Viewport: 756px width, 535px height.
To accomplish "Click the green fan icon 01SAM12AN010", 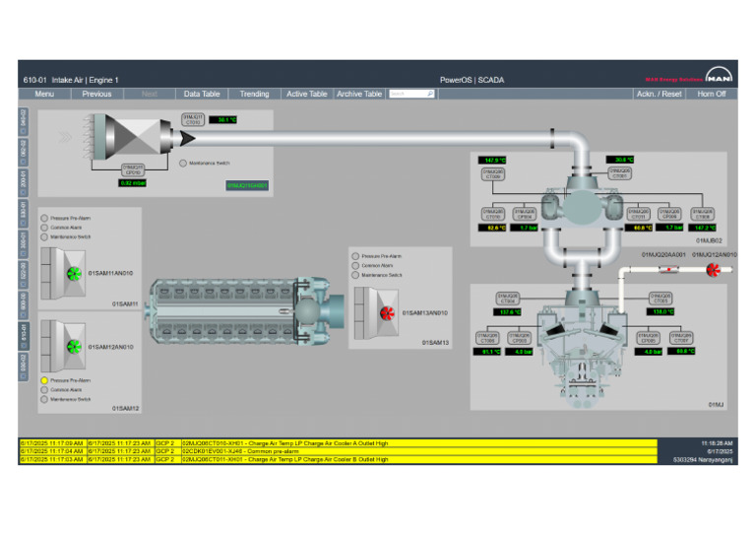I will [x=74, y=347].
